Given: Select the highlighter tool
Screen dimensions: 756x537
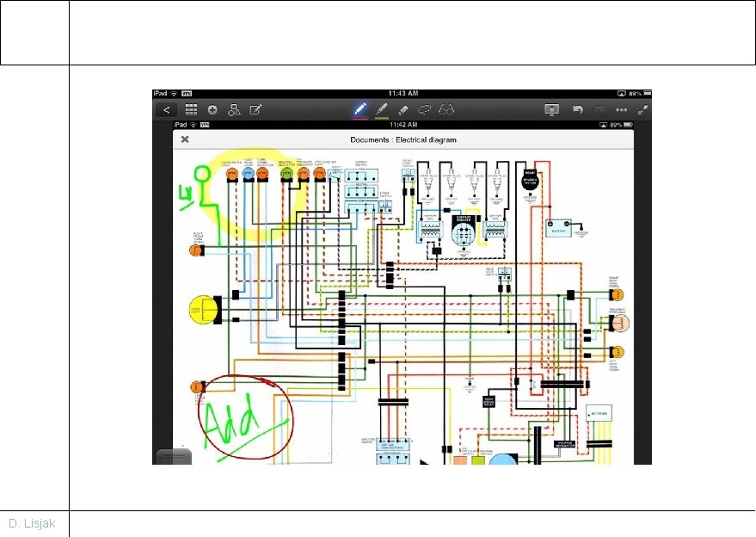Looking at the screenshot, I should click(x=381, y=109).
